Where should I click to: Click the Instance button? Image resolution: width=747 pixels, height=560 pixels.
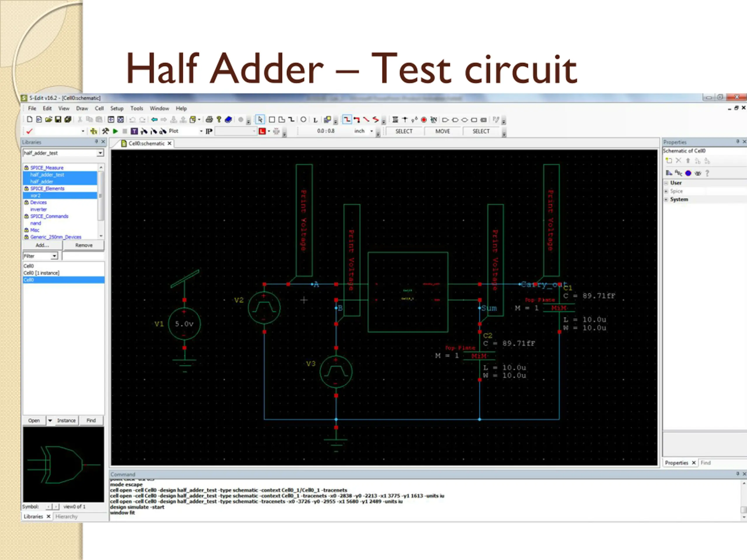point(66,420)
